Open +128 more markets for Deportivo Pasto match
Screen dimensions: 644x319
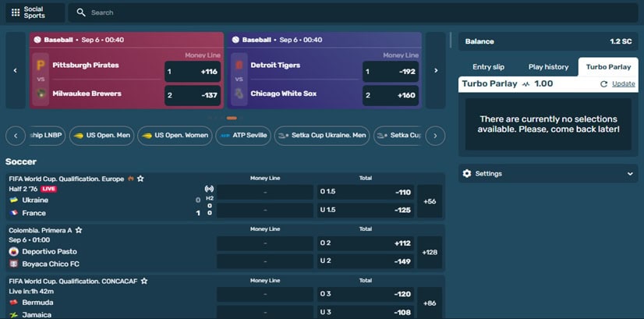coord(429,253)
